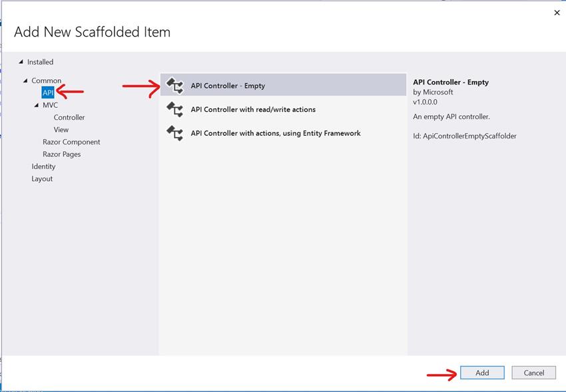
Task: Select the Identity category
Action: pos(43,166)
